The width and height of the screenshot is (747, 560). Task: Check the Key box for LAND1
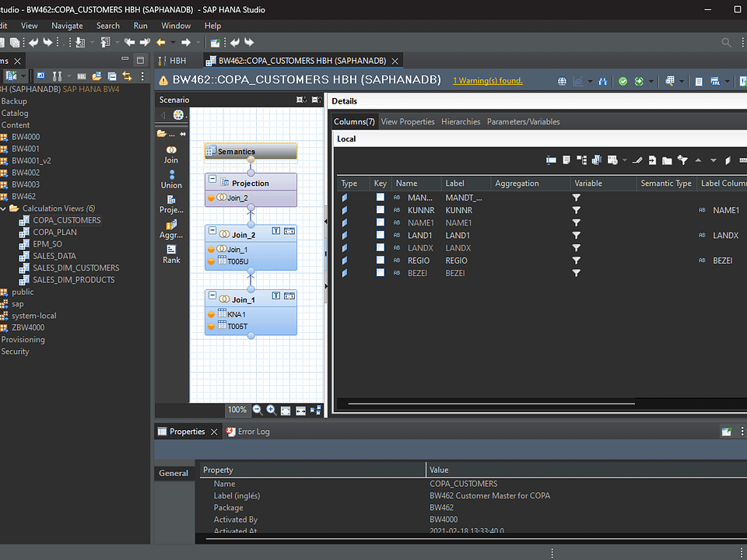[x=381, y=236]
